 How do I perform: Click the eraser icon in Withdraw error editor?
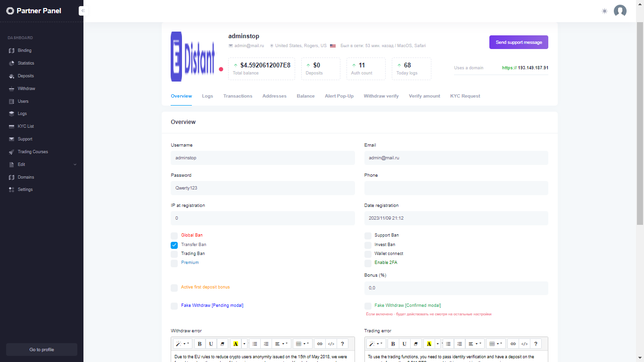pos(222,344)
